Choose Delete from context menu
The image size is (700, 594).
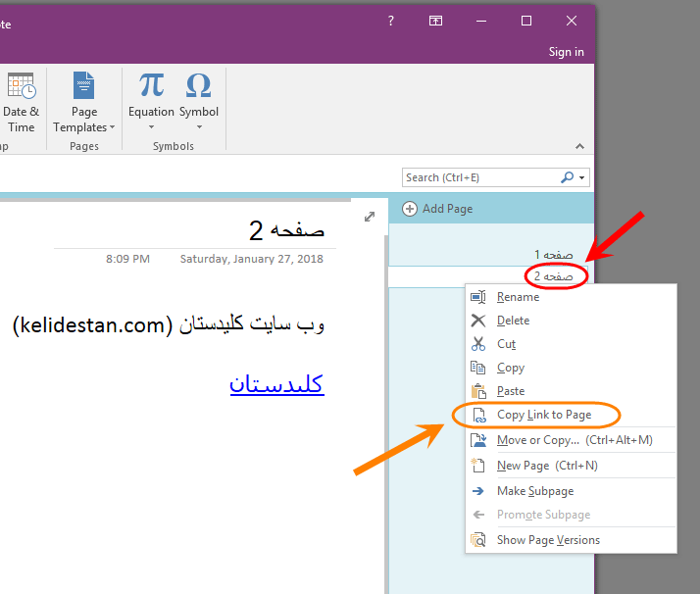pyautogui.click(x=571, y=321)
